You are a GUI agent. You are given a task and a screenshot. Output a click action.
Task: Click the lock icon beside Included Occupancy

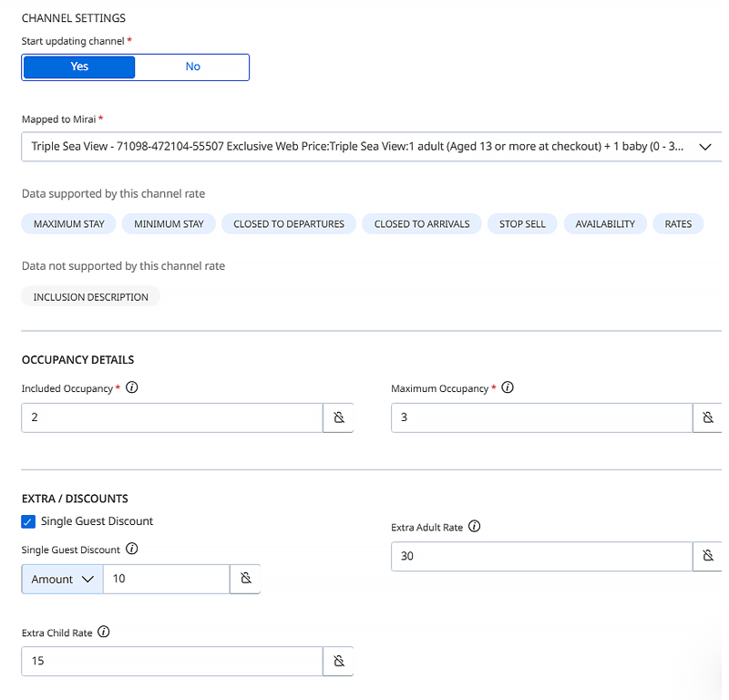[338, 418]
